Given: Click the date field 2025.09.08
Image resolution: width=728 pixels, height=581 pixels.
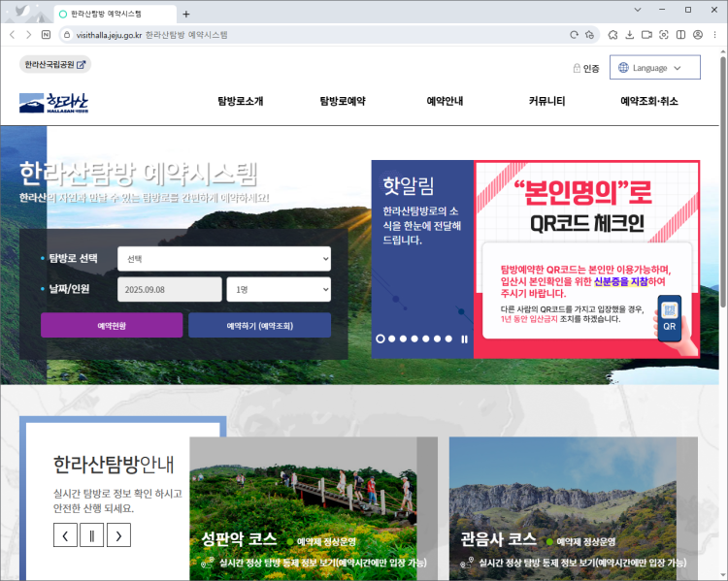Looking at the screenshot, I should coord(170,290).
